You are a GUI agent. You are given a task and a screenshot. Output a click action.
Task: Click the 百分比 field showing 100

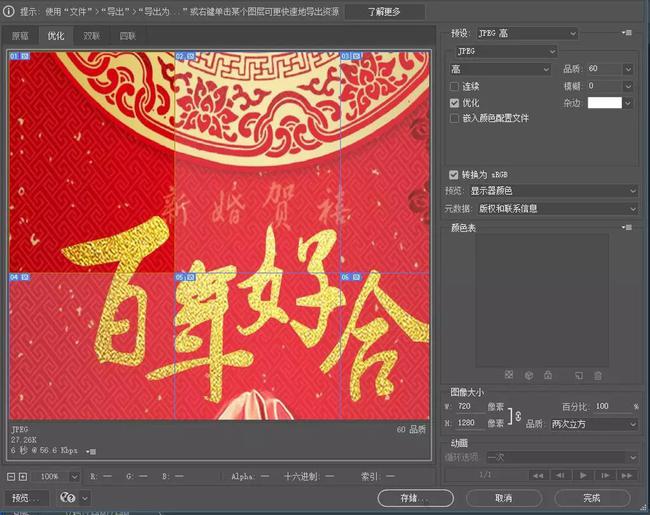point(611,406)
